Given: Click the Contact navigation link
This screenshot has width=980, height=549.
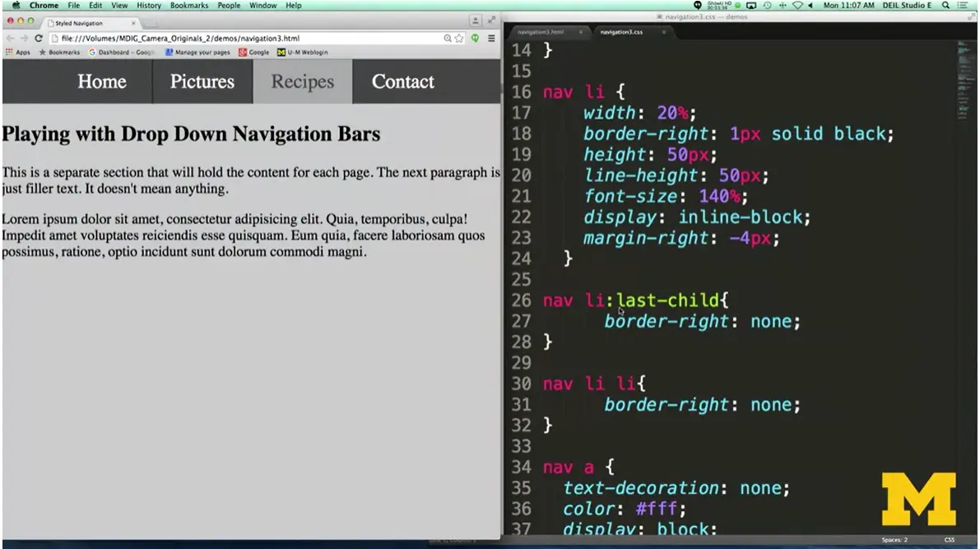Looking at the screenshot, I should (402, 81).
